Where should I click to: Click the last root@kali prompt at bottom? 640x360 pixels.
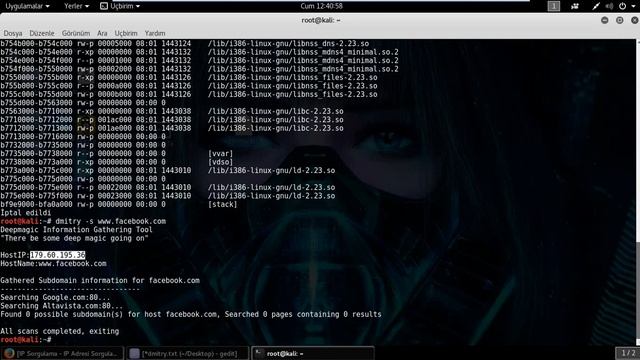pos(26,340)
